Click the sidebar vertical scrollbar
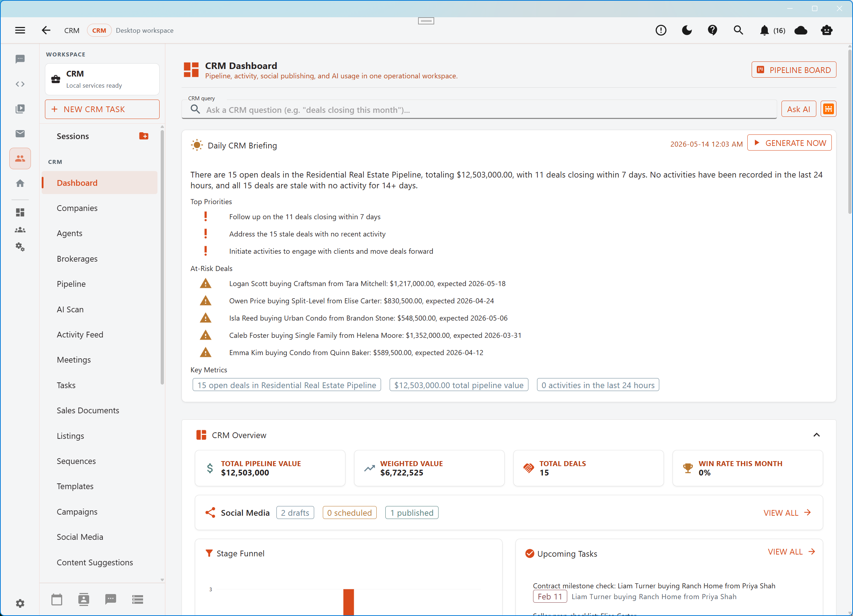This screenshot has width=853, height=616. tap(162, 257)
